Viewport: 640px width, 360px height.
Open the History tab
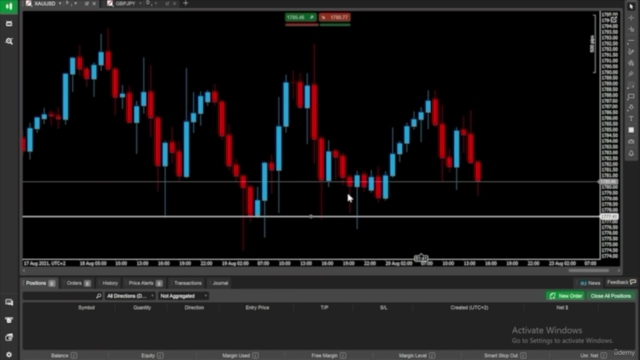[x=110, y=283]
